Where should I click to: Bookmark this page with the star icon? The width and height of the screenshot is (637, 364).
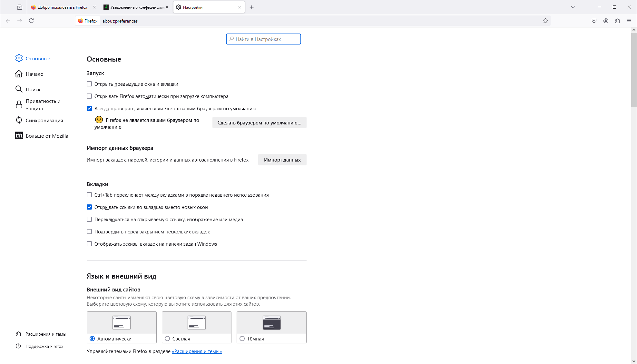[x=545, y=21]
